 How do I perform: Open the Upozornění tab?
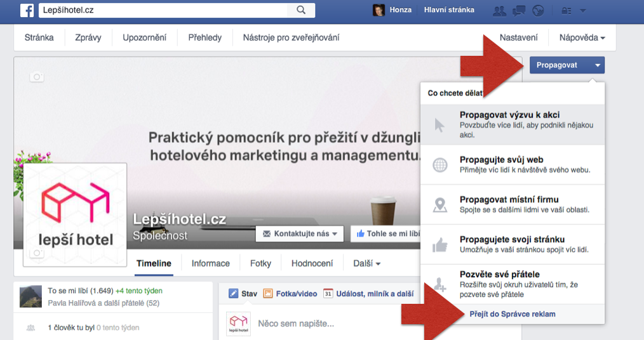(145, 37)
